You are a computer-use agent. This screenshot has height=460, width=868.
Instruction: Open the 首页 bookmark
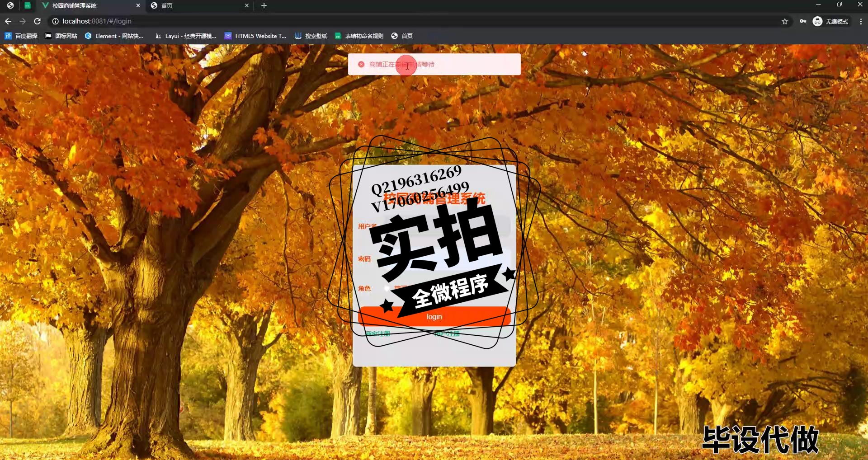click(402, 36)
